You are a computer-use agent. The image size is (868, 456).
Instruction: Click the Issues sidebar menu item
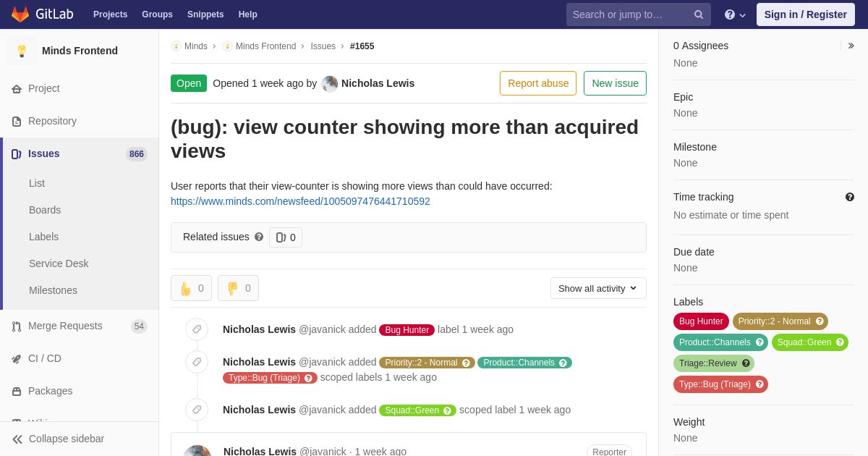click(80, 153)
